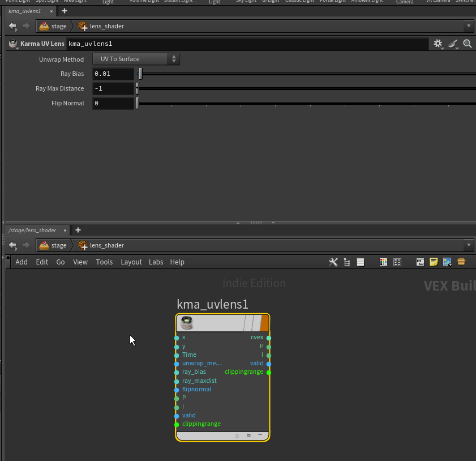Image resolution: width=476 pixels, height=461 pixels.
Task: Open the Help menu
Action: pyautogui.click(x=177, y=262)
